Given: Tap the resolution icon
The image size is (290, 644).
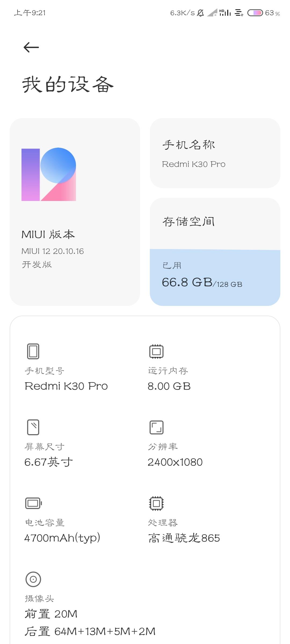Looking at the screenshot, I should pyautogui.click(x=156, y=427).
